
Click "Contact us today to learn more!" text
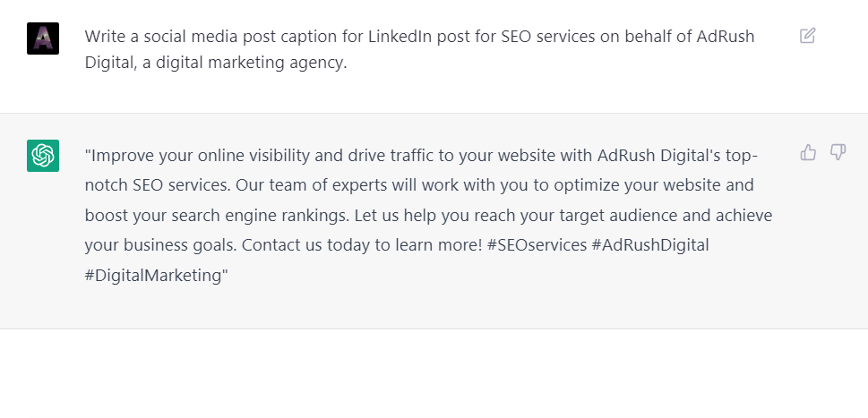(x=362, y=245)
